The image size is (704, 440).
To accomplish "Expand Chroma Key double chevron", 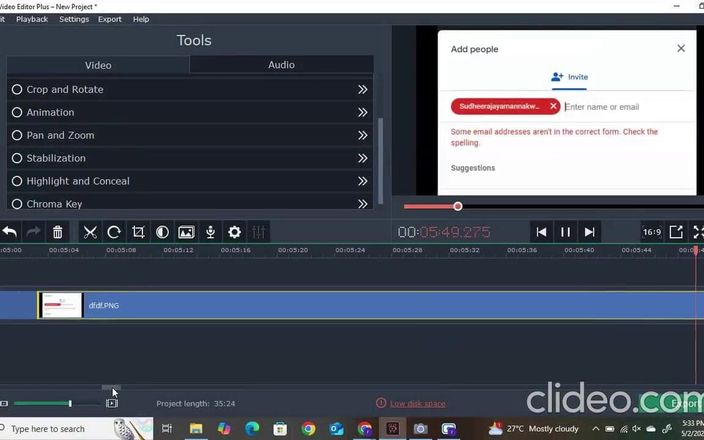I will click(x=363, y=204).
